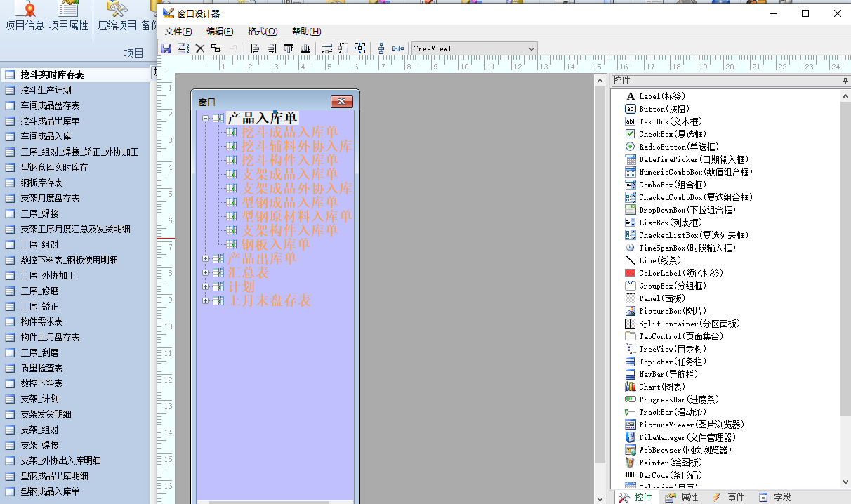The image size is (851, 504).
Task: Click the align bottom edges toolbar icon
Action: pos(305,48)
